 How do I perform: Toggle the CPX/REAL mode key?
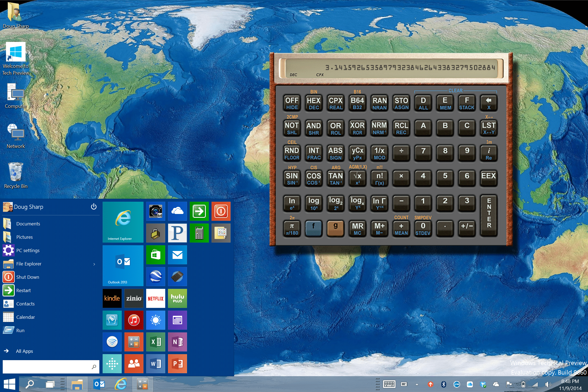(x=336, y=103)
